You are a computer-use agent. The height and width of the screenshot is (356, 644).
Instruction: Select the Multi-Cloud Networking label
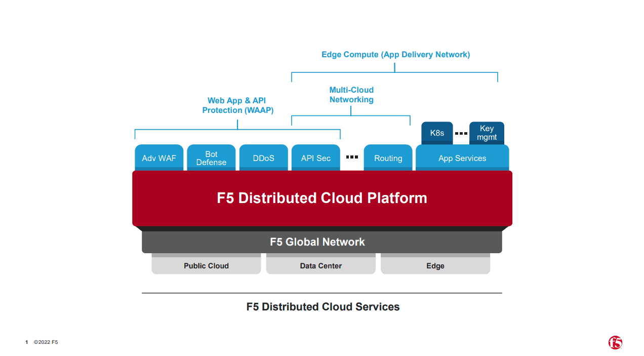coord(351,95)
